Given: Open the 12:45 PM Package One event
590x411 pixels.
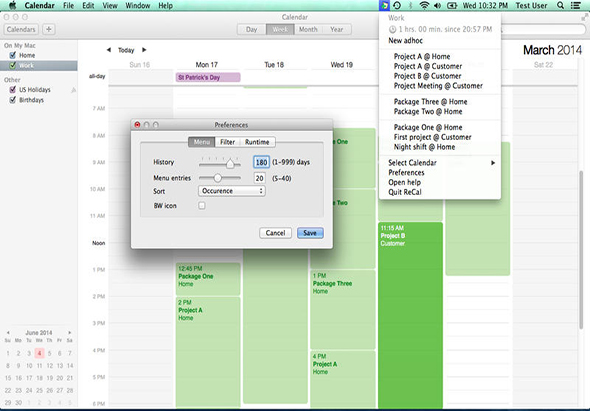Looking at the screenshot, I should (x=208, y=279).
